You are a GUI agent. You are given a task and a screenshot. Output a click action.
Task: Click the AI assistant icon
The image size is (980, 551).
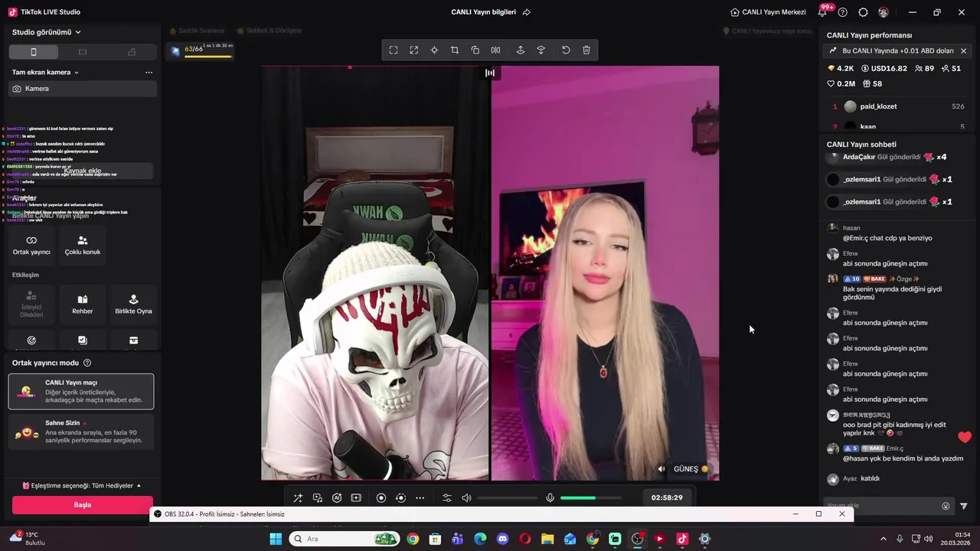click(x=337, y=497)
